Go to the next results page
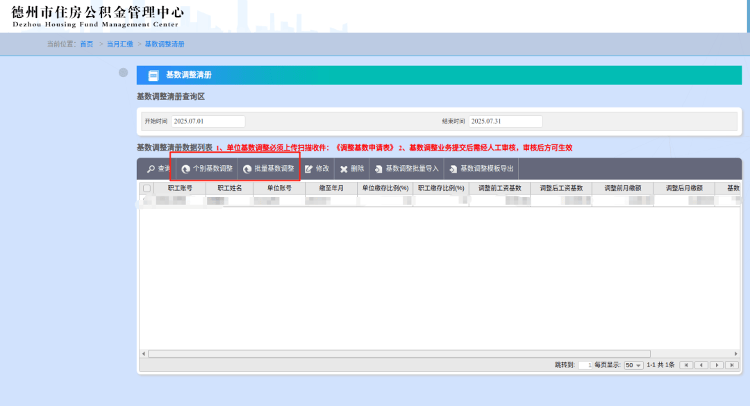750x406 pixels. (x=715, y=365)
